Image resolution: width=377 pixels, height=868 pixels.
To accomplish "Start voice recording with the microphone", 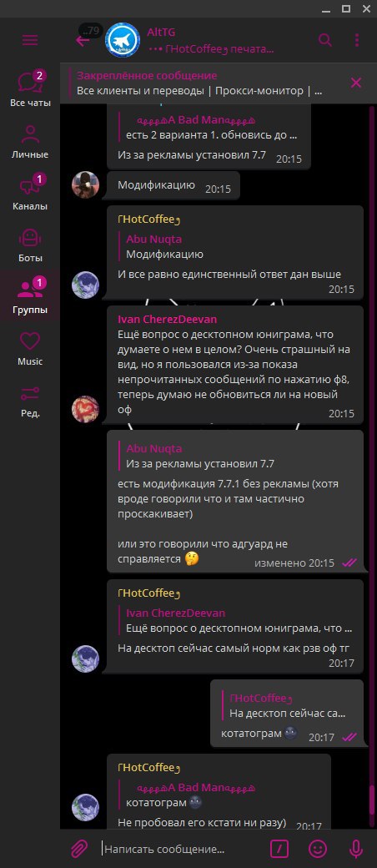I will [355, 848].
